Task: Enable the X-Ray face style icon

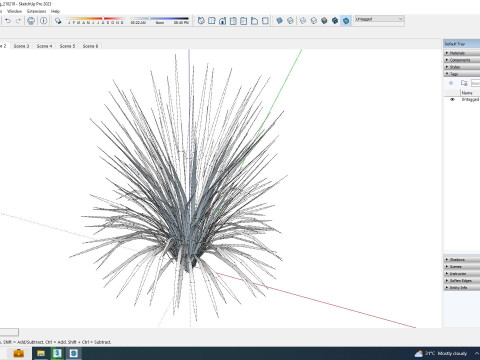Action: (280, 21)
